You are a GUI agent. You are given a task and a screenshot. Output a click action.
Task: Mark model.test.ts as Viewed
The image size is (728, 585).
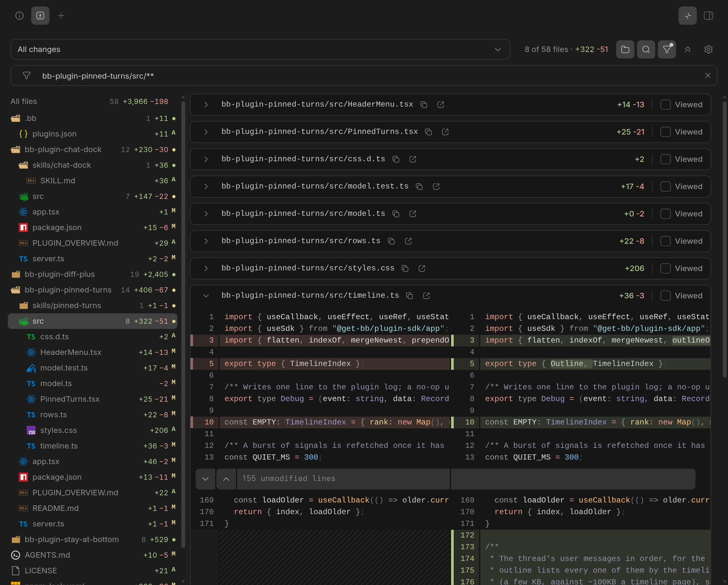(665, 187)
